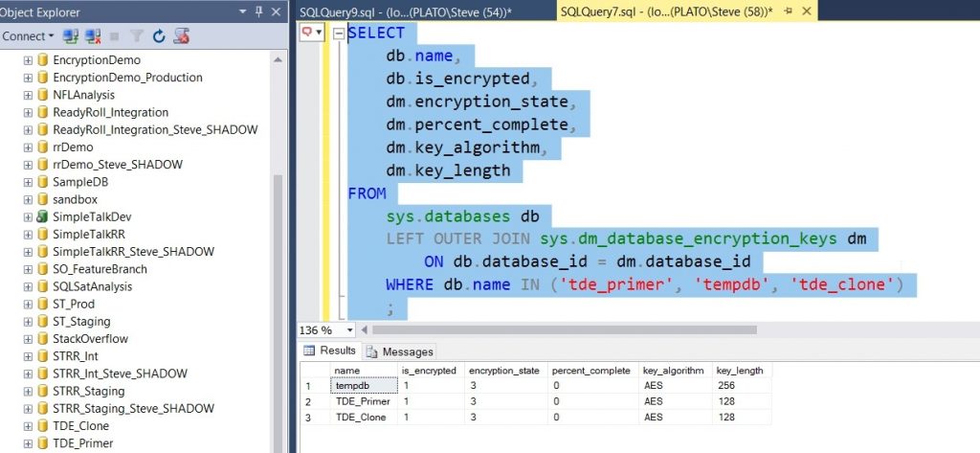The width and height of the screenshot is (980, 453).
Task: Click the TDE_Clone database cylinder icon
Action: pyautogui.click(x=42, y=425)
